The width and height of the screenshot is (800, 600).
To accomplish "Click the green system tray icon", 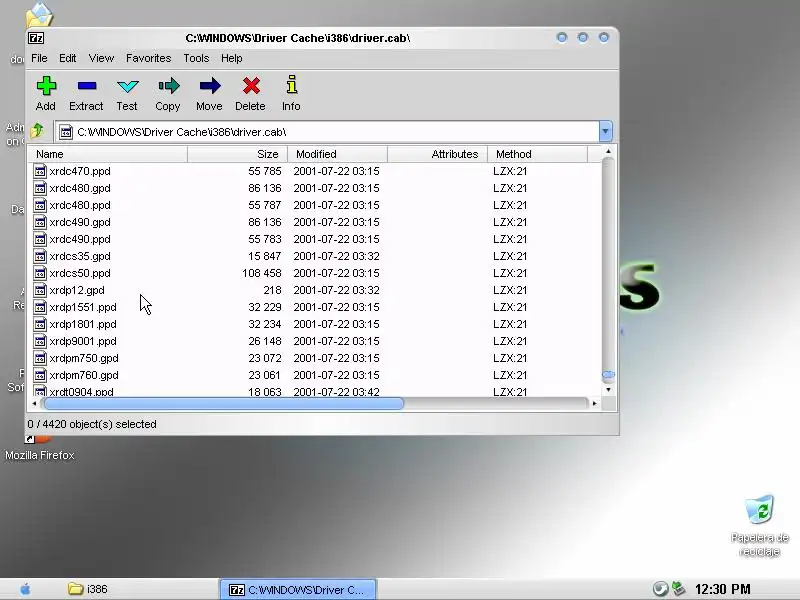I will point(678,589).
